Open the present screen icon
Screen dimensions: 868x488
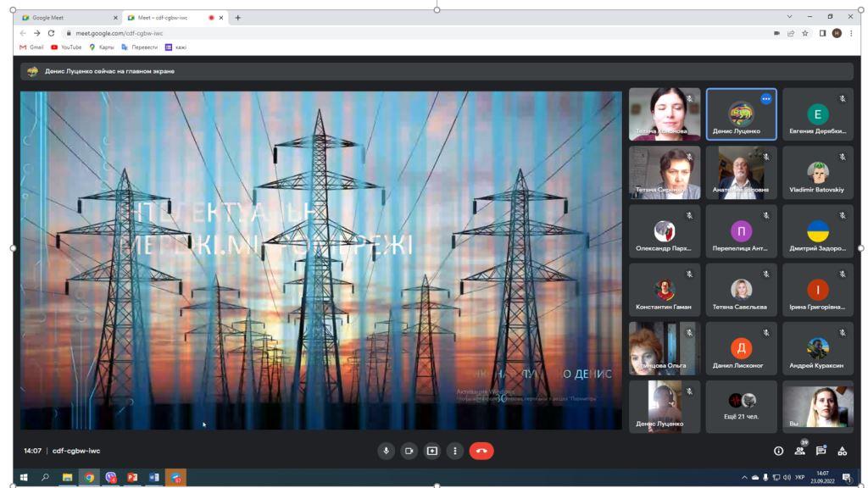431,451
